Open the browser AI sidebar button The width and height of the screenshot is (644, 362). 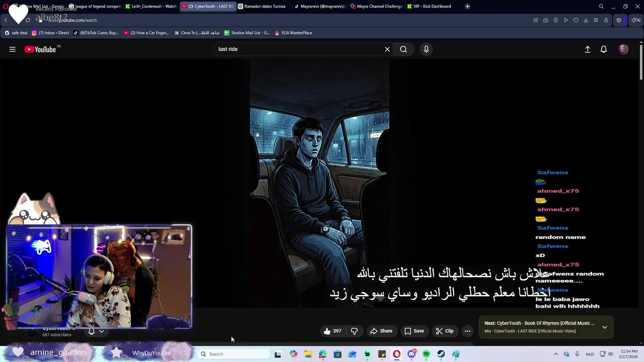point(636,20)
